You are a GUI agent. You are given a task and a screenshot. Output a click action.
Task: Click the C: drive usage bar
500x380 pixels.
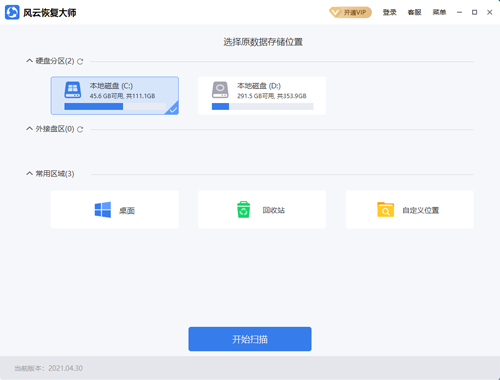point(115,106)
